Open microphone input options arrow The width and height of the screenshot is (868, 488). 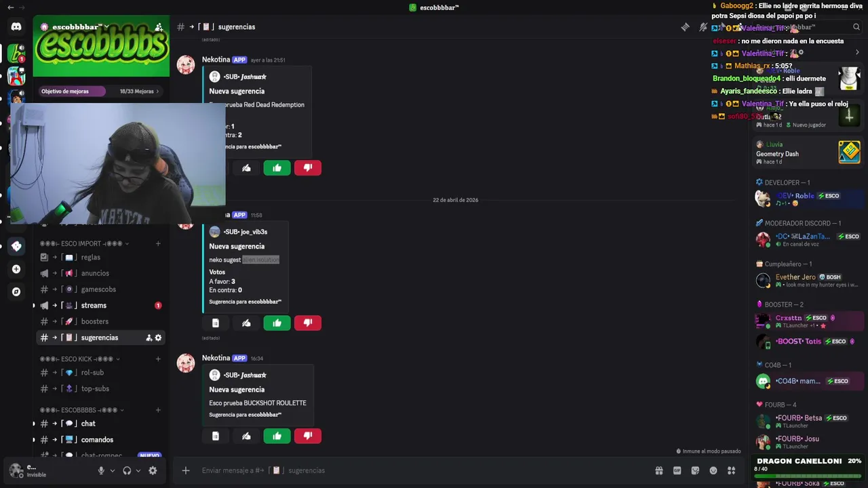click(112, 470)
